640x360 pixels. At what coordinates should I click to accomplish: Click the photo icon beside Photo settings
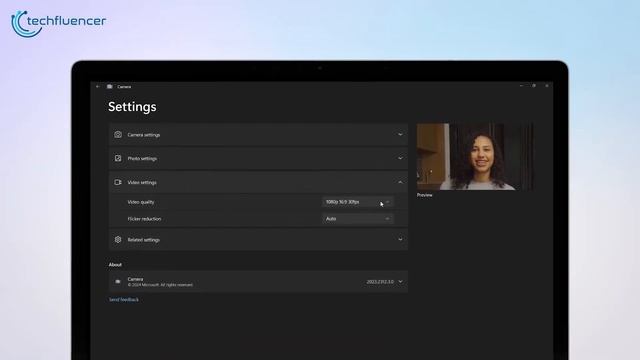(118, 158)
